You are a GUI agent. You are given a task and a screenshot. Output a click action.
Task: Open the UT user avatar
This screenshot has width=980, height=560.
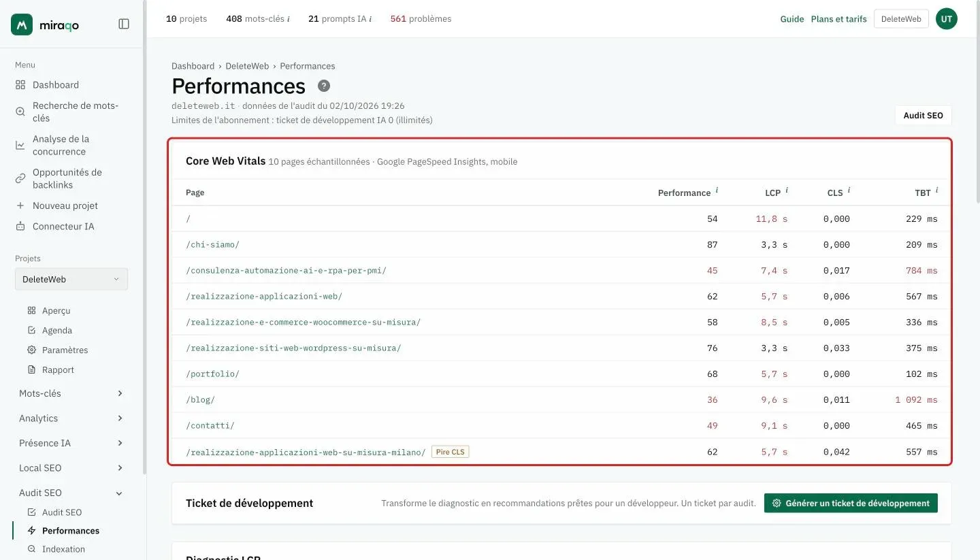[x=947, y=19]
